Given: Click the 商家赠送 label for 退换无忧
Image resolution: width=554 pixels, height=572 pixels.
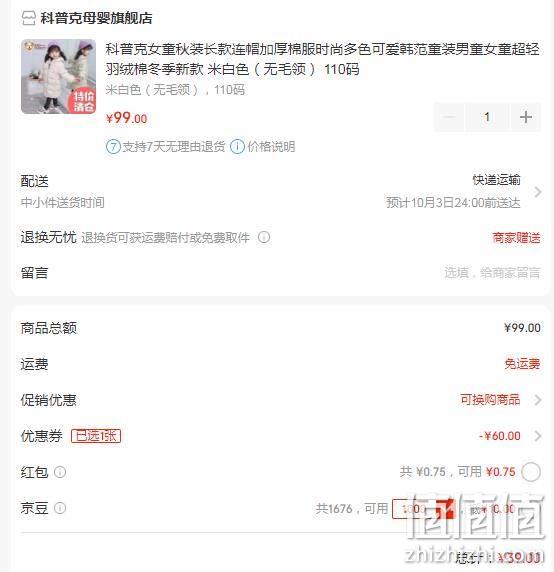Looking at the screenshot, I should [516, 237].
